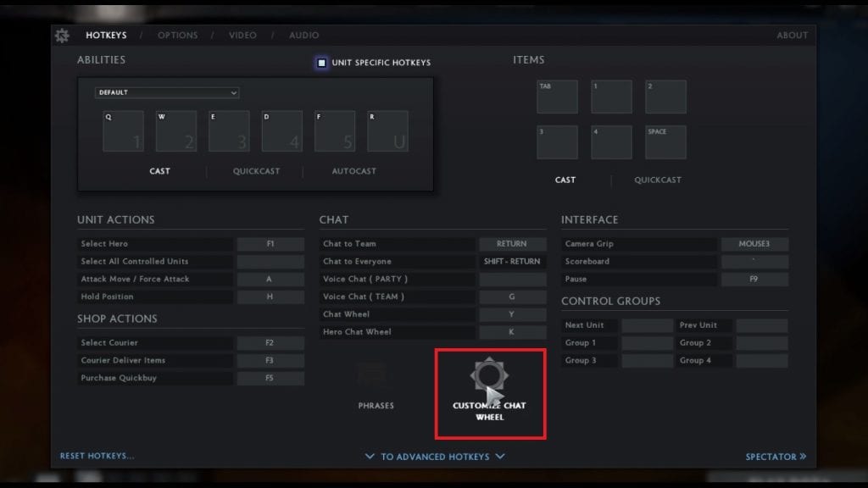Change the Chat Wheel hotkey Y
Image resolution: width=868 pixels, height=488 pixels.
513,315
